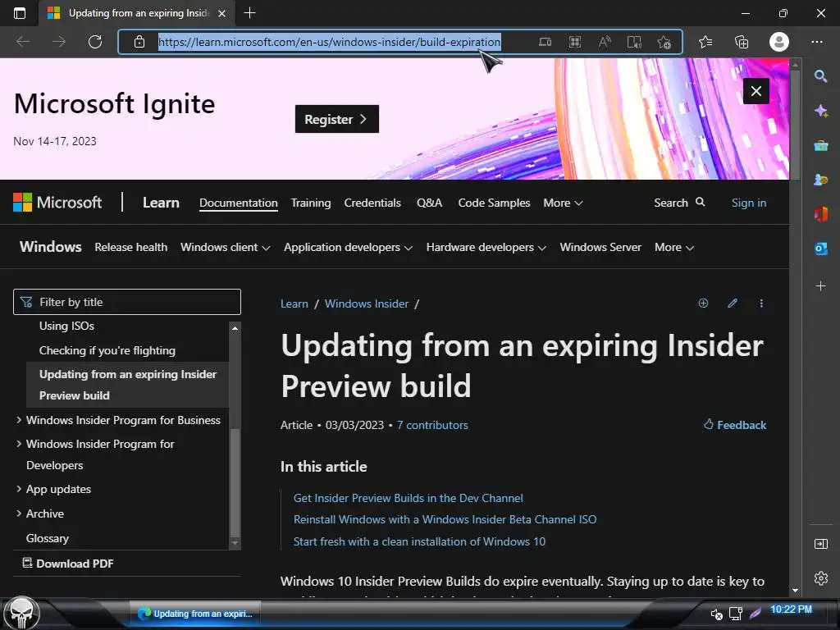Click the Register button
This screenshot has height=630, width=840.
(336, 119)
